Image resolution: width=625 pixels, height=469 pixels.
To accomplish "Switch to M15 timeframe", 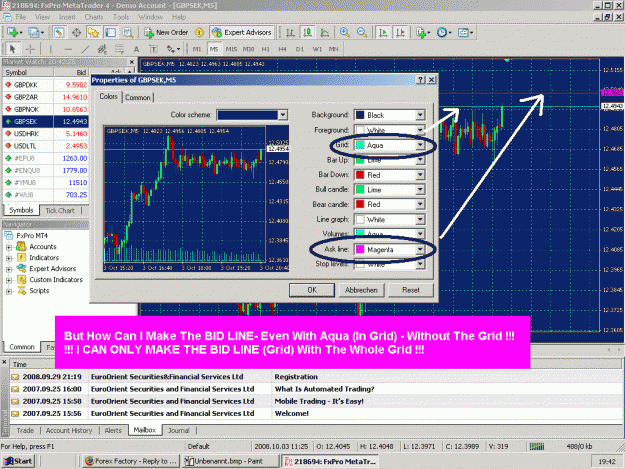I will coord(231,49).
